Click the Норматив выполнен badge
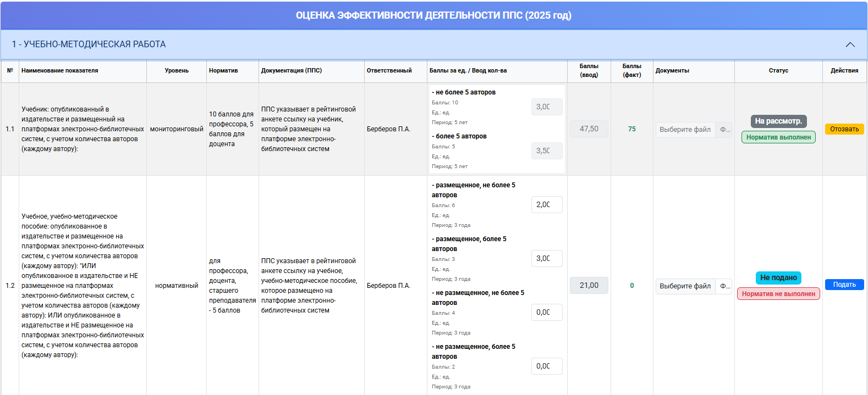The height and width of the screenshot is (395, 868). pyautogui.click(x=778, y=137)
